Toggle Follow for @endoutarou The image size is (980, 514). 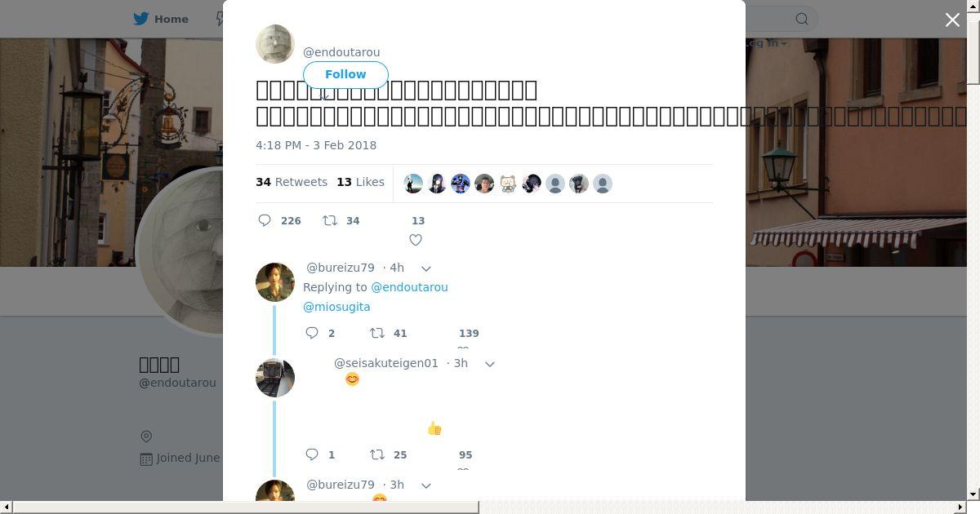pos(345,74)
